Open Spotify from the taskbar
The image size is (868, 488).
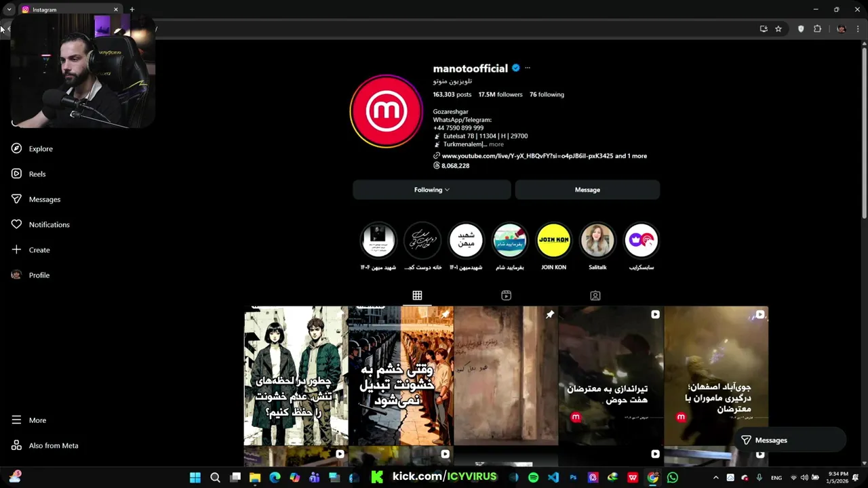[x=534, y=478]
